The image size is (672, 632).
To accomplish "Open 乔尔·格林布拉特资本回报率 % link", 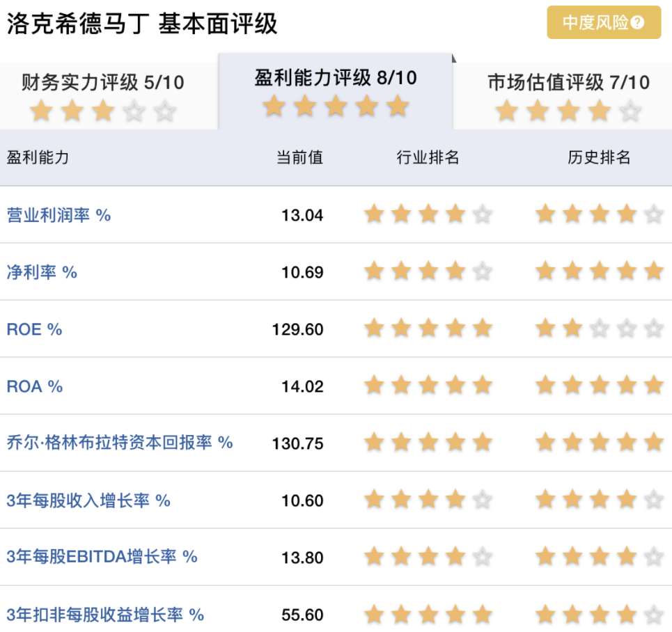I will coord(120,443).
